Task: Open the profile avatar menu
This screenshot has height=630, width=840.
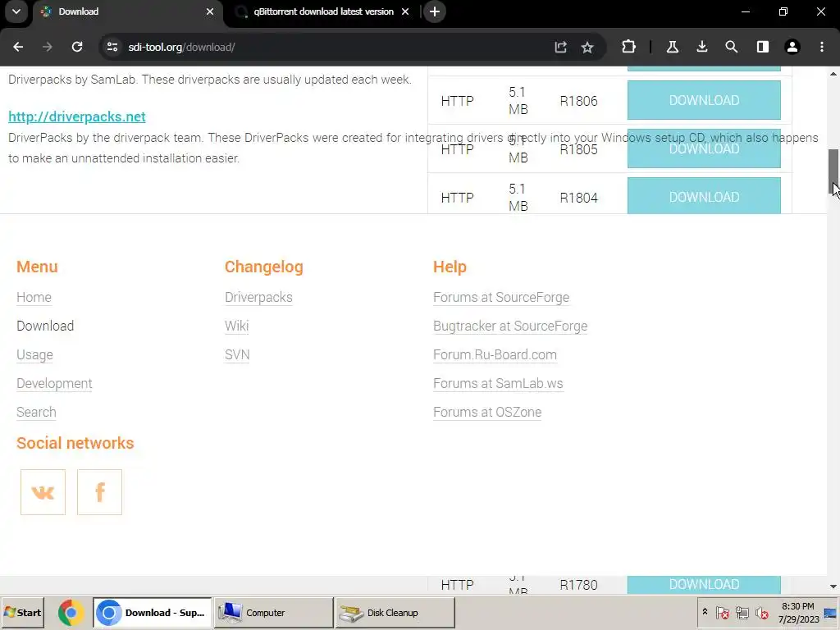Action: tap(792, 47)
